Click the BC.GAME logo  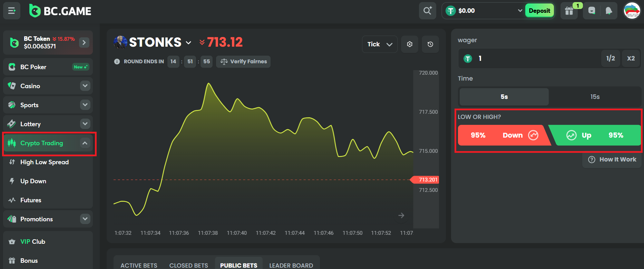pos(60,11)
